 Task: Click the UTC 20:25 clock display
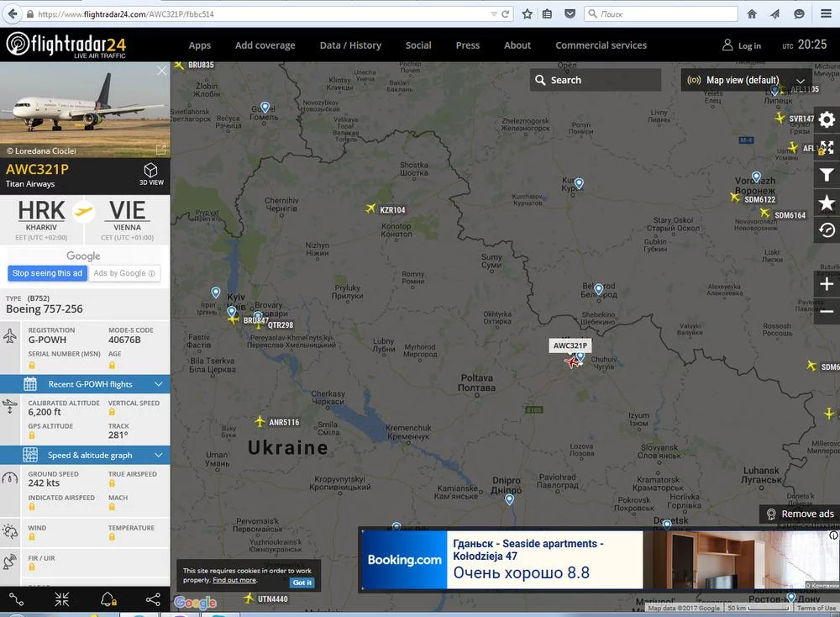pyautogui.click(x=804, y=45)
